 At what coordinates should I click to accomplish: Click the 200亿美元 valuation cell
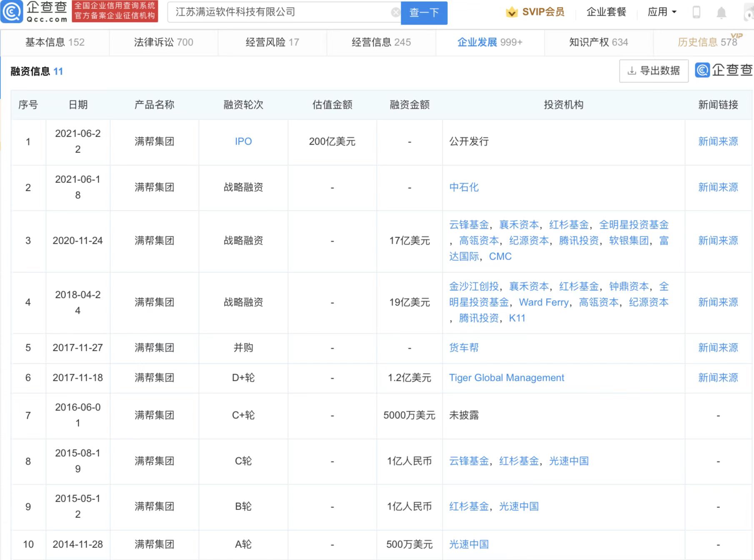point(332,142)
